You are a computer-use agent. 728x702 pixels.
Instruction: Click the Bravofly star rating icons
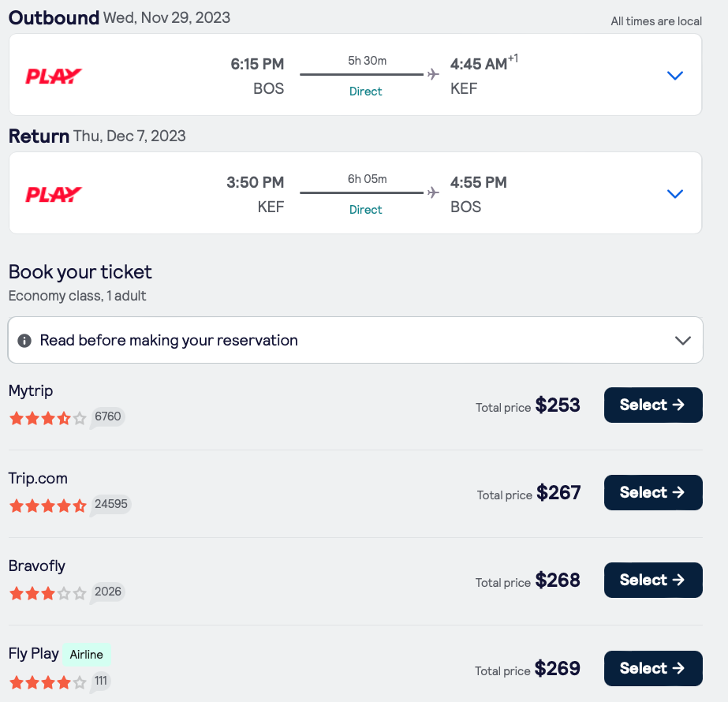(x=47, y=593)
